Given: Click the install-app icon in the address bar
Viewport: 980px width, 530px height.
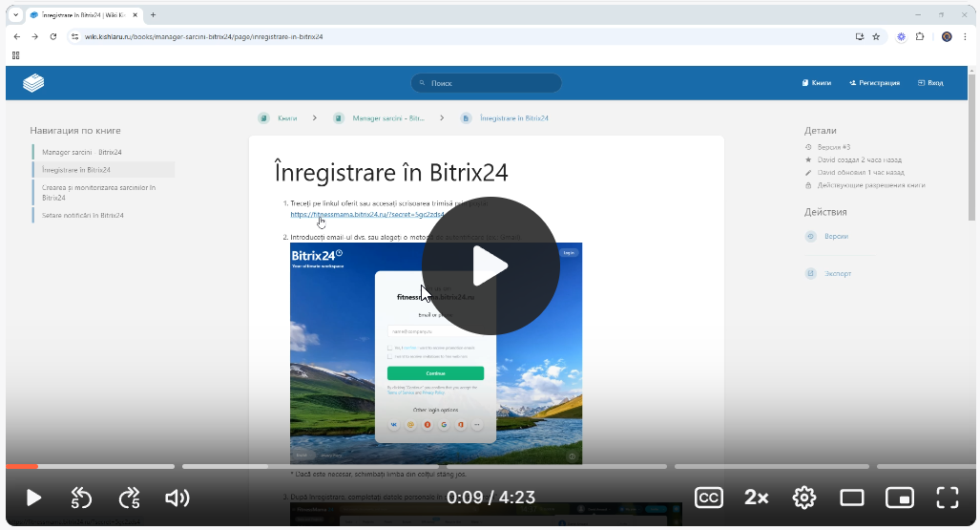Looking at the screenshot, I should pyautogui.click(x=860, y=37).
